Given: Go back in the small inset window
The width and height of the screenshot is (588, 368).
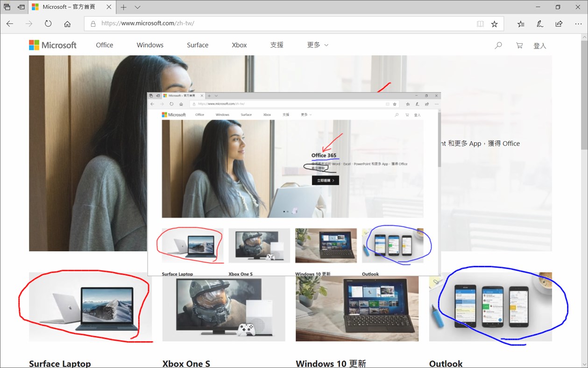Looking at the screenshot, I should 152,104.
